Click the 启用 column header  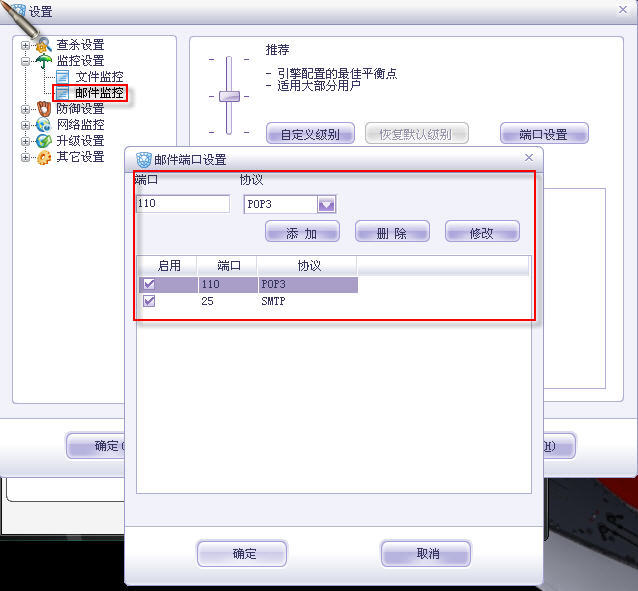tap(169, 266)
